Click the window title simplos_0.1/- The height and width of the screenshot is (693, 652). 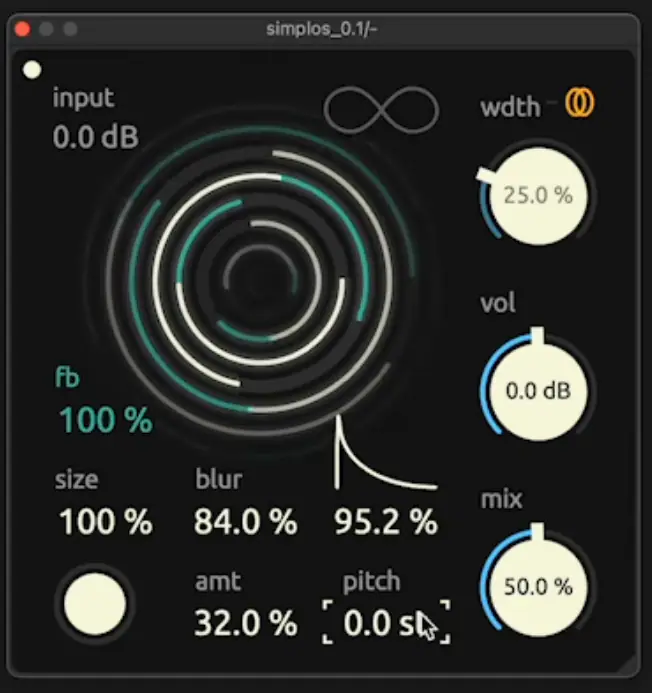[x=321, y=29]
